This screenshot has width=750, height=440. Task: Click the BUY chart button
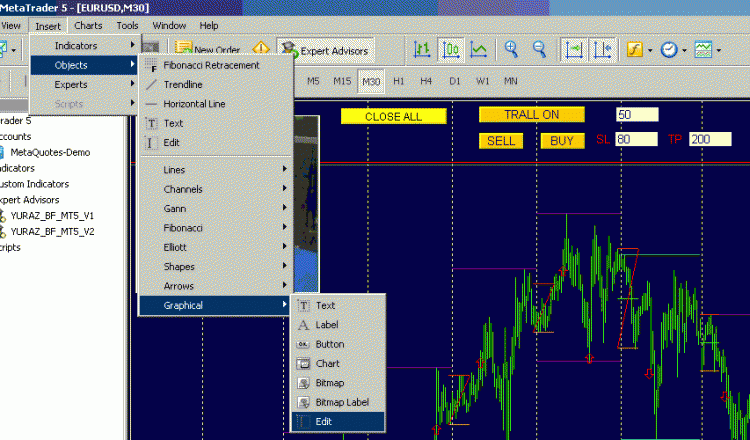pos(562,141)
